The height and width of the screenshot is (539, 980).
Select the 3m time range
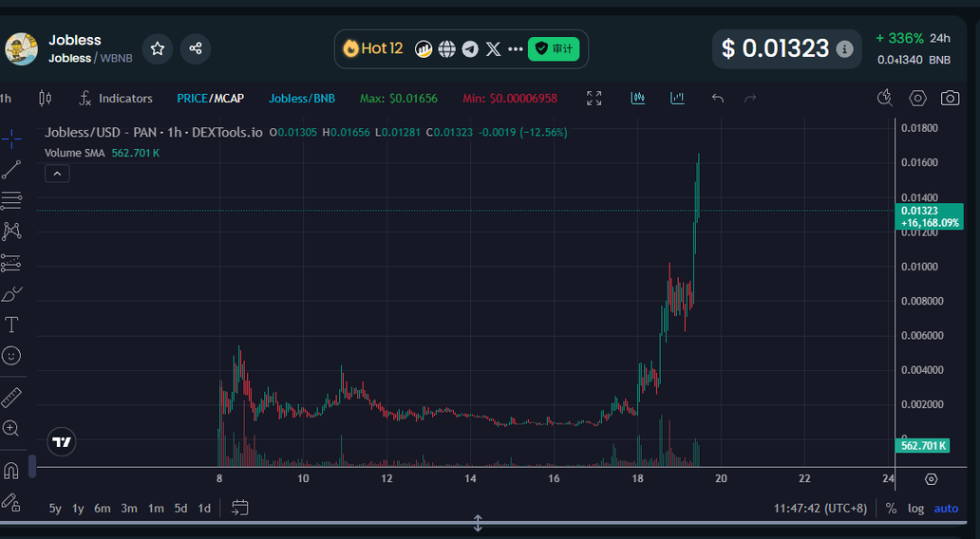point(129,509)
